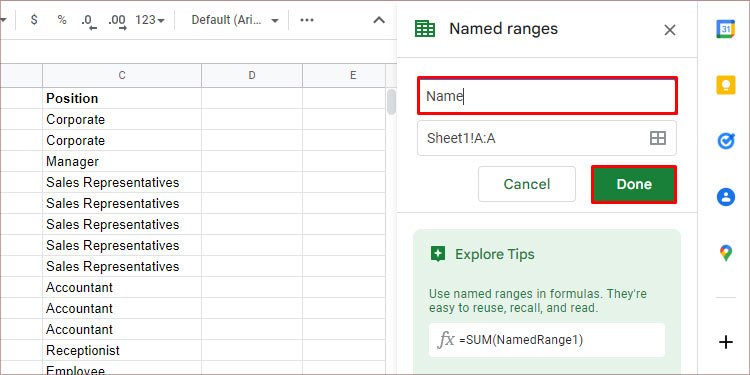Collapse the toolbar with the up chevron
This screenshot has width=750, height=375.
(379, 20)
